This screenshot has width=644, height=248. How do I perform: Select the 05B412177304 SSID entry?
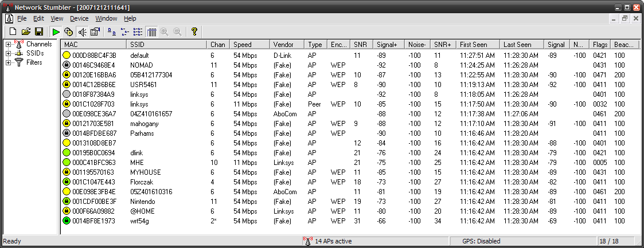coord(151,74)
